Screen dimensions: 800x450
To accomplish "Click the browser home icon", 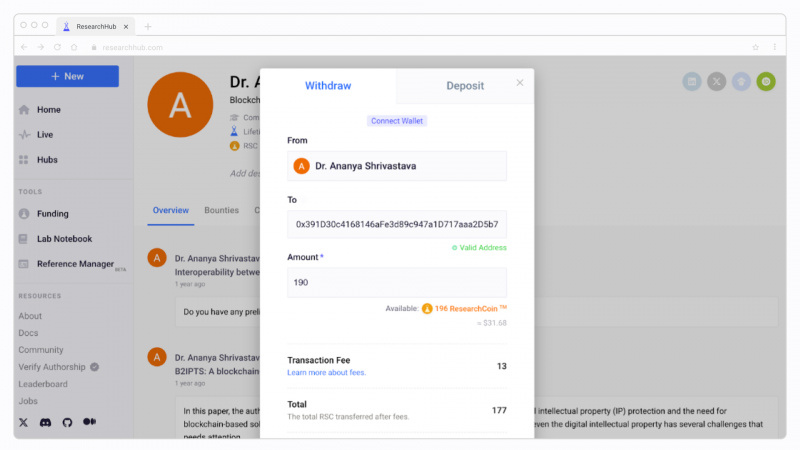I will point(74,47).
